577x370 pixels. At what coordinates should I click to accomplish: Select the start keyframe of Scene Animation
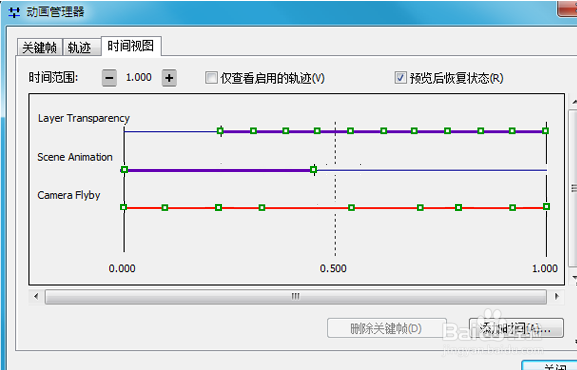point(124,170)
